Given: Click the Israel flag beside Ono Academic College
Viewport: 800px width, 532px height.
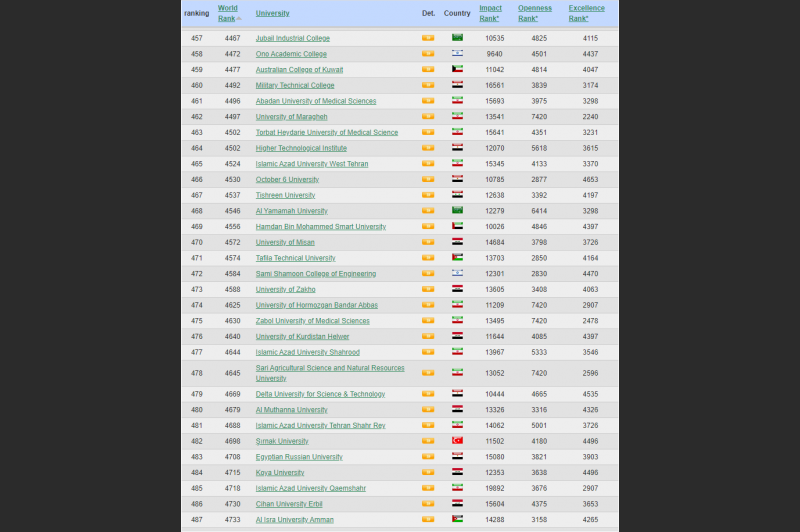Looking at the screenshot, I should tap(457, 54).
